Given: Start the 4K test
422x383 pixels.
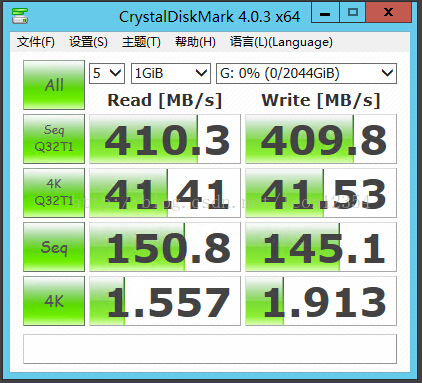Looking at the screenshot, I should (x=54, y=301).
